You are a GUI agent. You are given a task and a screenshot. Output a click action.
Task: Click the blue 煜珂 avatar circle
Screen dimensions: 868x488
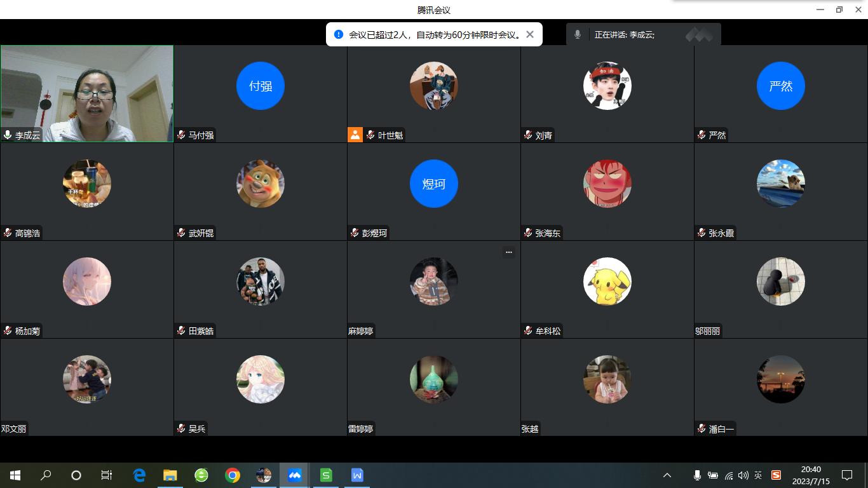coord(433,184)
